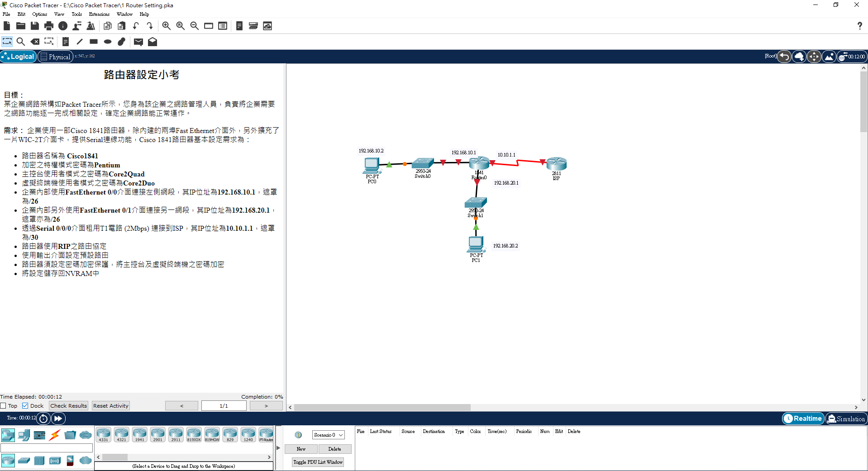868x471 pixels.
Task: Choose the Place Note tool
Action: coord(66,42)
